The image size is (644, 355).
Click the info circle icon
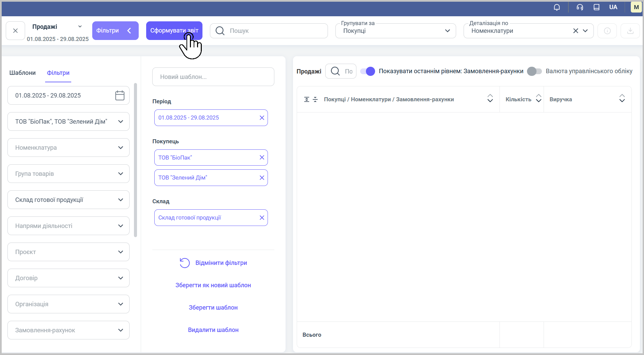coord(607,31)
